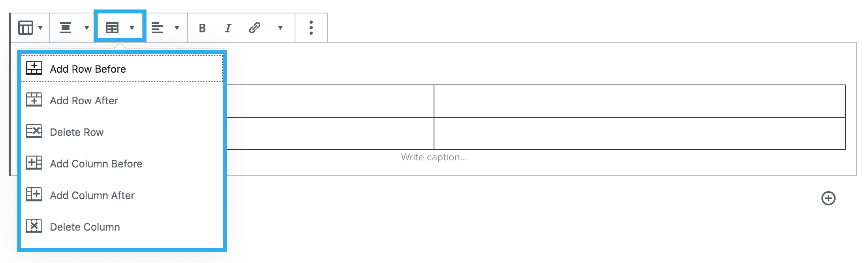Click the Write caption field
Image resolution: width=868 pixels, height=263 pixels.
434,157
